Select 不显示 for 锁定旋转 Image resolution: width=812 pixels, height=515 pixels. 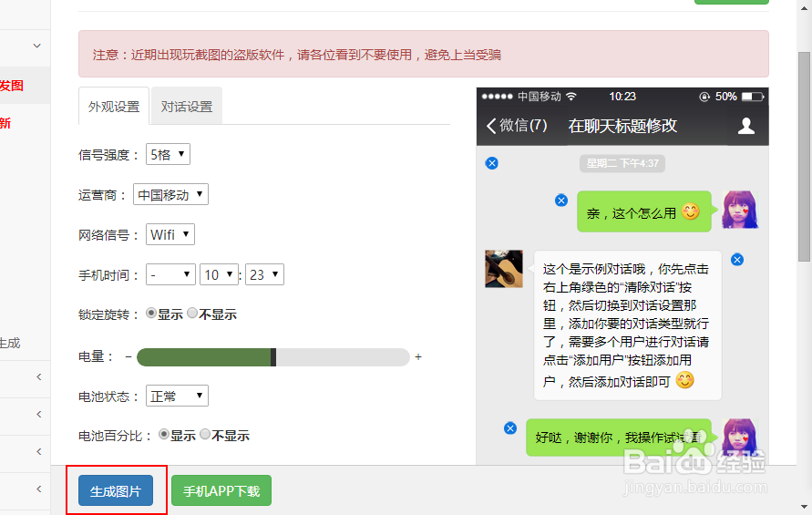click(192, 313)
